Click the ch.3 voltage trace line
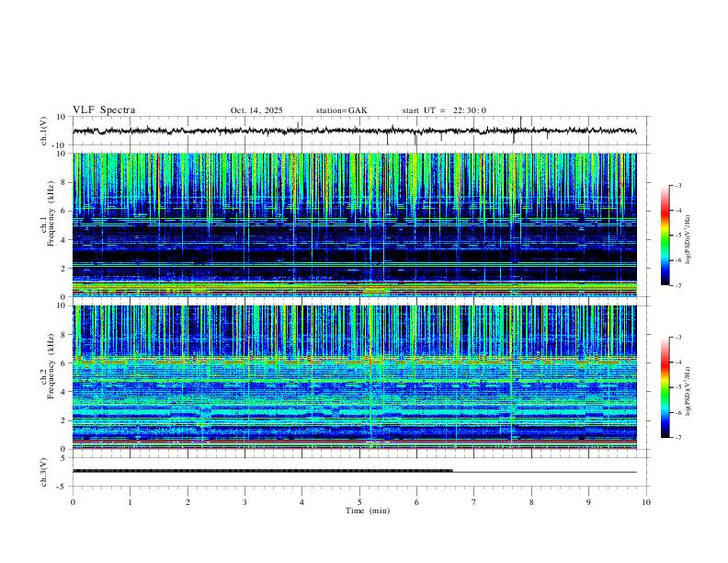This screenshot has width=728, height=563. pyautogui.click(x=354, y=471)
